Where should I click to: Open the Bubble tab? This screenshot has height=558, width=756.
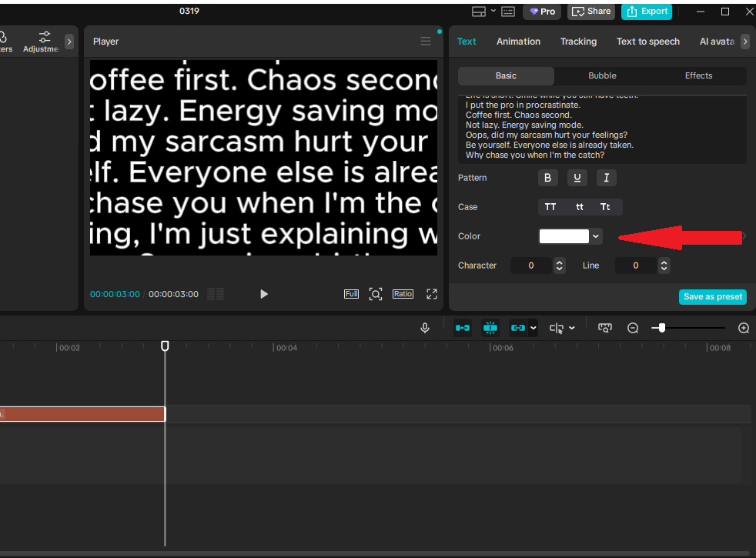[602, 75]
